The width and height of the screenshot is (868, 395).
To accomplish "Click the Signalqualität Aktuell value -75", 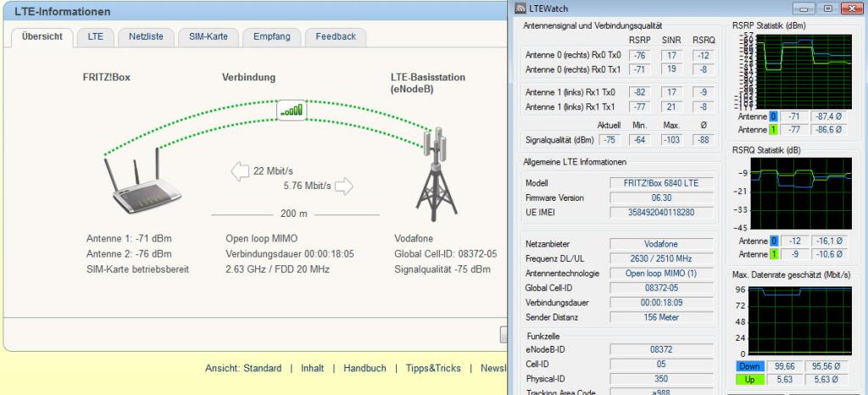I will click(609, 140).
